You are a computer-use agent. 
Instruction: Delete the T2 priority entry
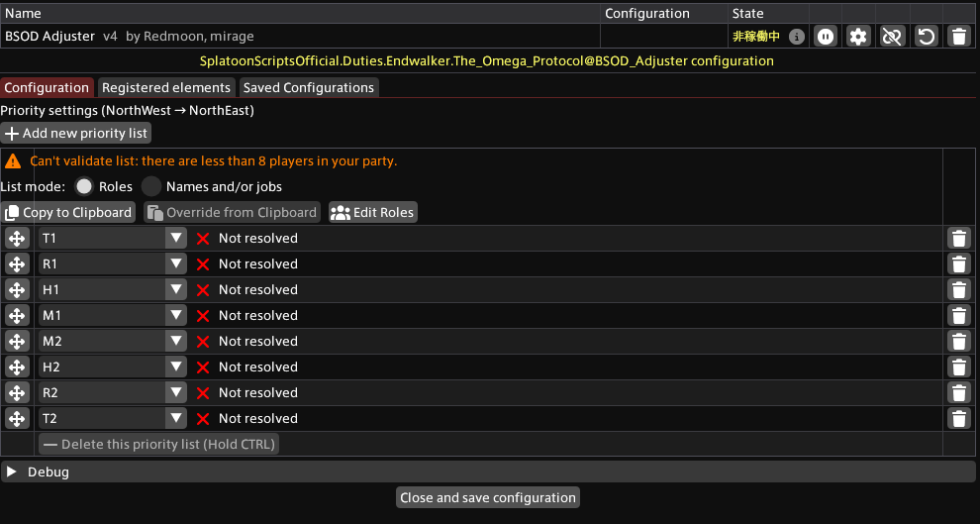[x=959, y=418]
